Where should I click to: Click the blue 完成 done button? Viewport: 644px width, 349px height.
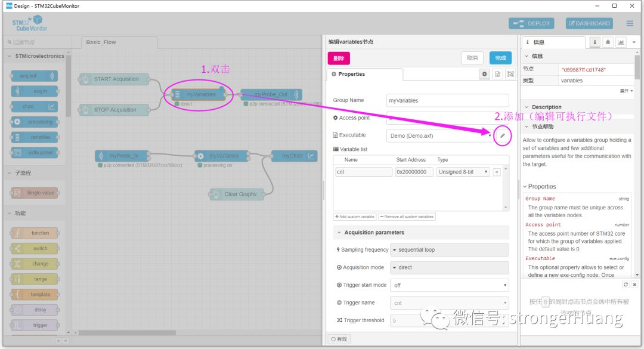click(x=500, y=58)
